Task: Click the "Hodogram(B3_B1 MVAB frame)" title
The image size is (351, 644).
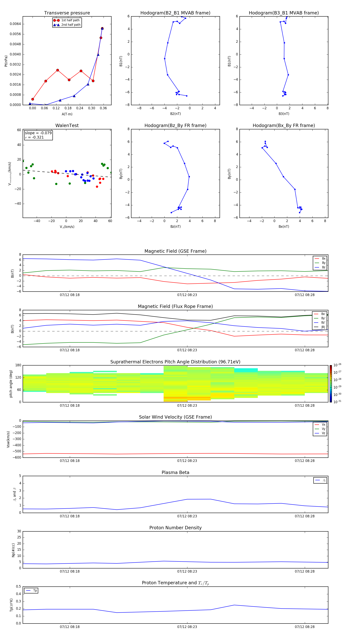Action: coord(284,13)
